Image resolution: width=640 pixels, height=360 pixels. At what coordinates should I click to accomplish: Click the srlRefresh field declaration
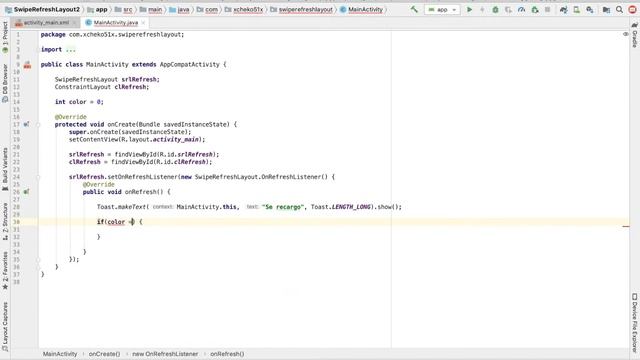point(107,80)
